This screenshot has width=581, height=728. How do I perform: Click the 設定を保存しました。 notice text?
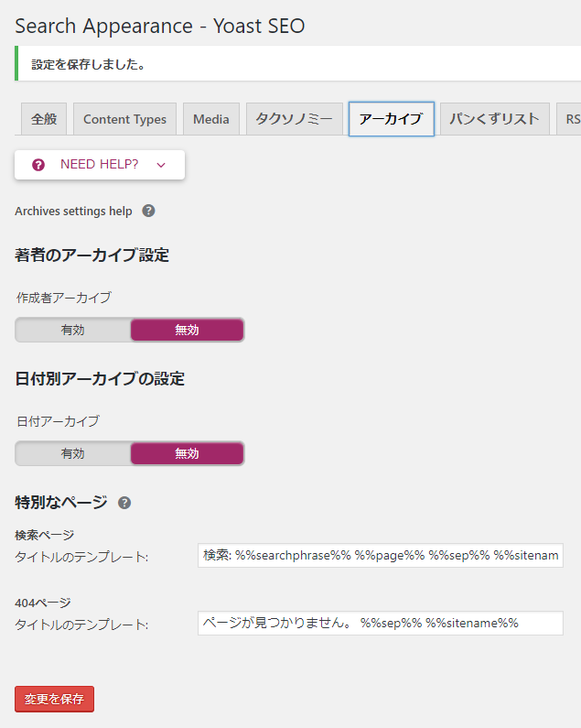point(89,64)
